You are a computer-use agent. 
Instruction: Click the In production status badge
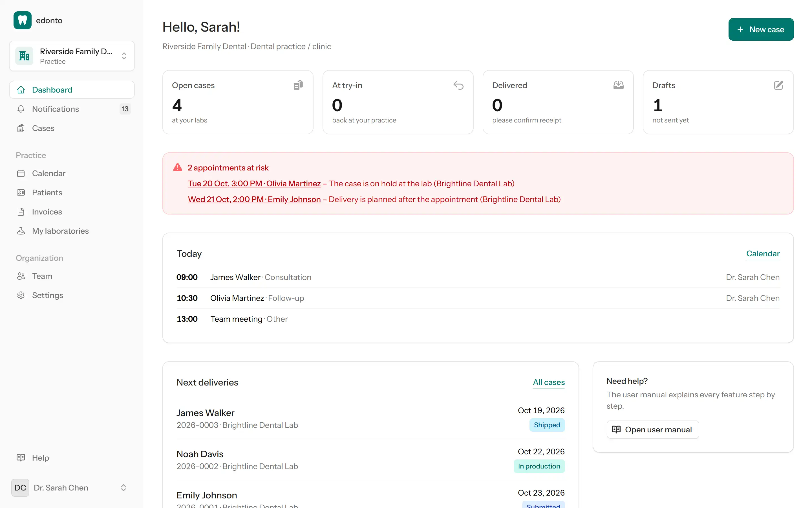click(x=539, y=466)
